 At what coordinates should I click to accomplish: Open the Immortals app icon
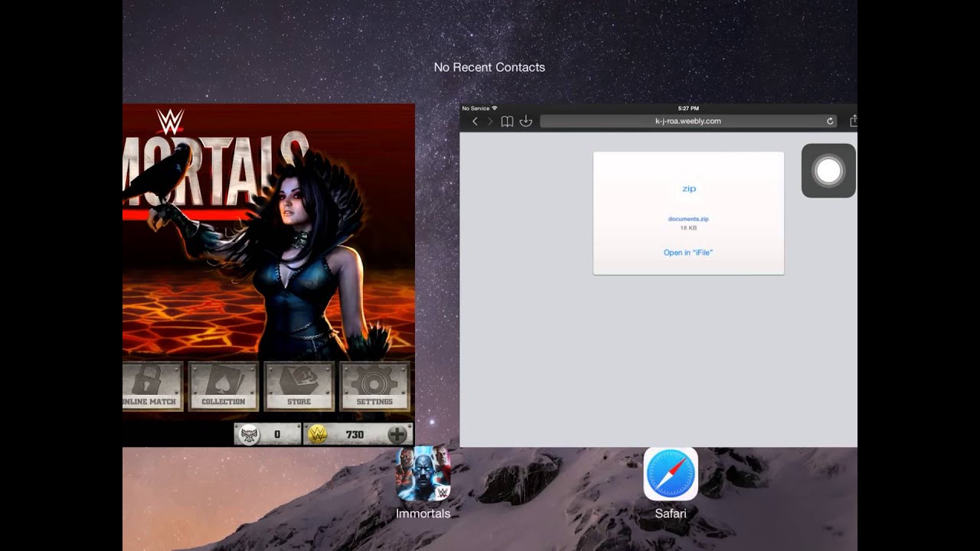(423, 473)
